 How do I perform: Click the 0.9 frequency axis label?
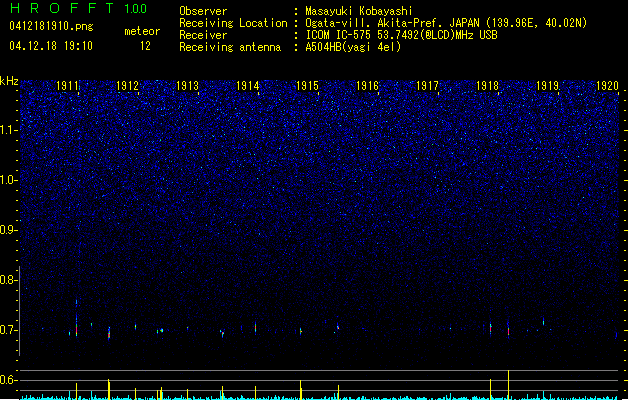coord(9,230)
